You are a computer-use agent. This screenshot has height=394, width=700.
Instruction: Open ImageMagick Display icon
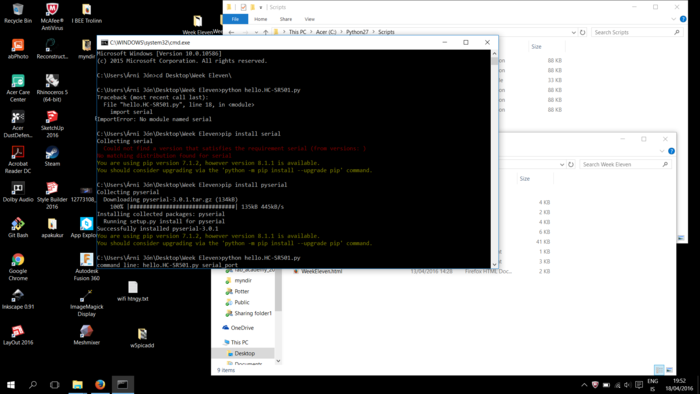tap(87, 303)
